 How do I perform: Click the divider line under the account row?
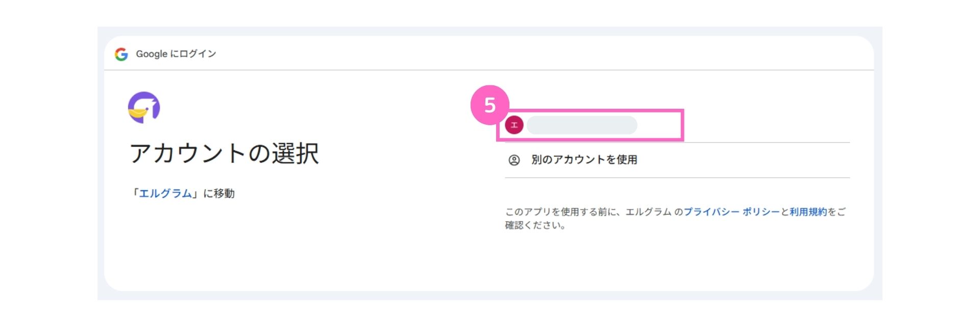(x=677, y=143)
